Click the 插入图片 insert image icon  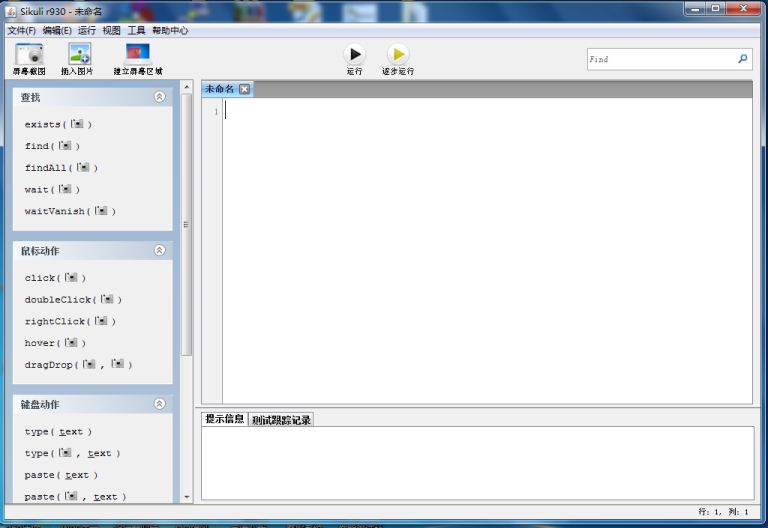pyautogui.click(x=78, y=54)
